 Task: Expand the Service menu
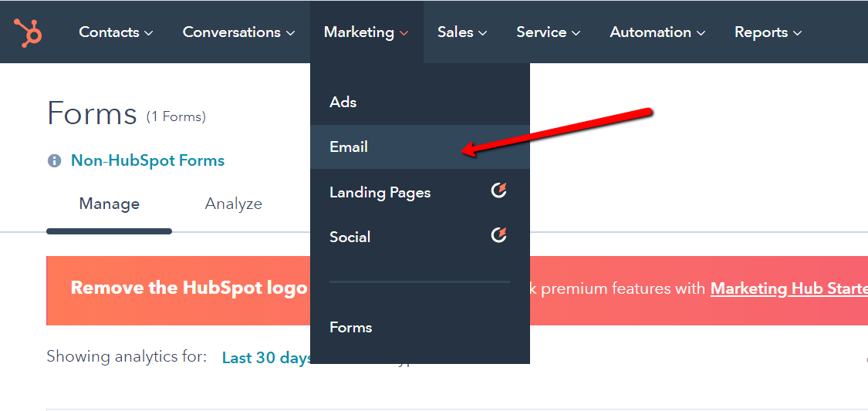(548, 32)
